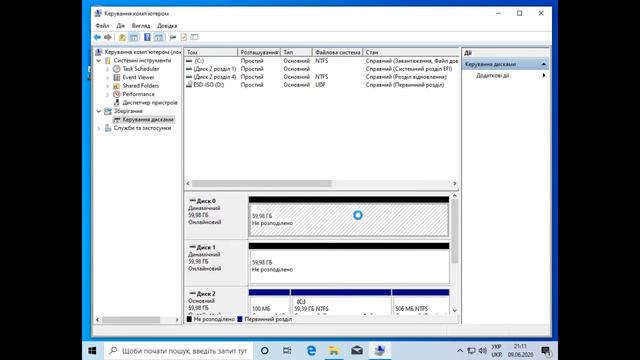Click Додаткові дії in the actions pane
Screen dimensions: 640x360
492,76
